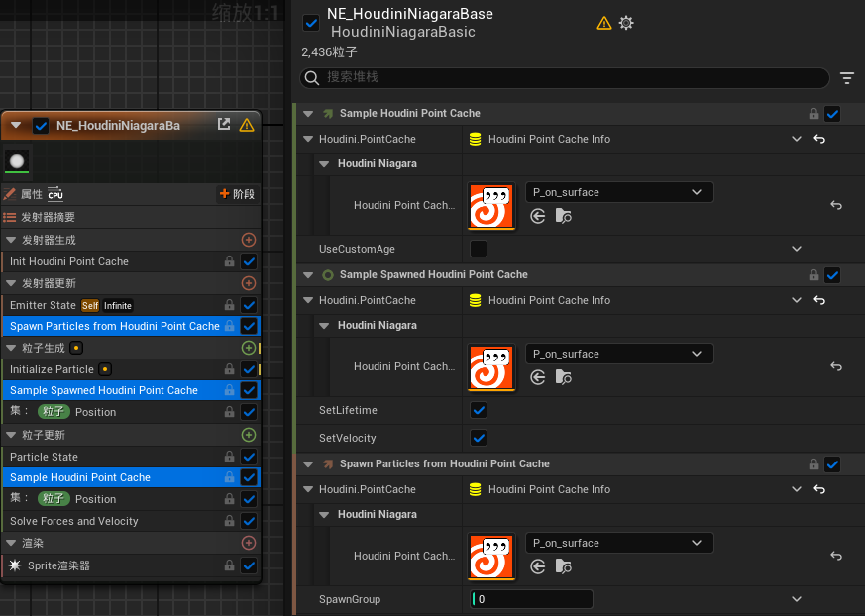
Task: Click the emitter sprite thumbnail preview
Action: pos(17,161)
